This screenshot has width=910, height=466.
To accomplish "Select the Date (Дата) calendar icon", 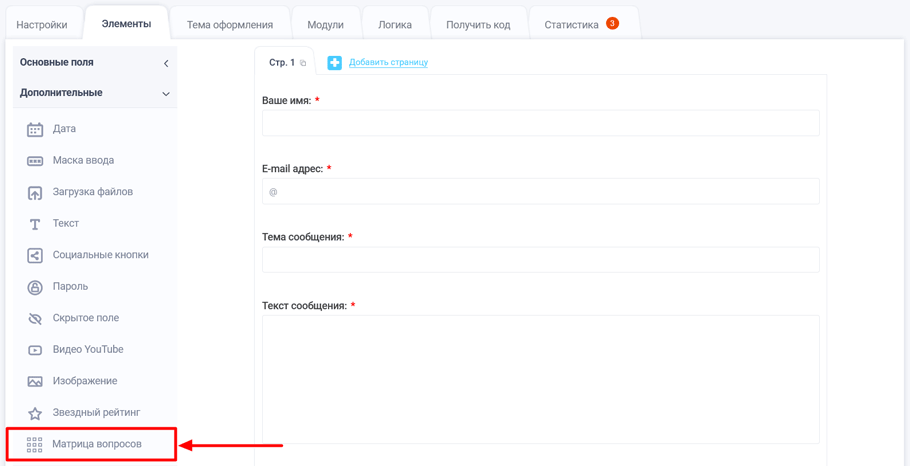I will (x=35, y=129).
